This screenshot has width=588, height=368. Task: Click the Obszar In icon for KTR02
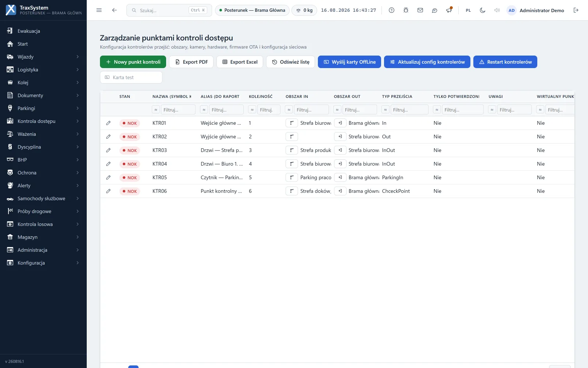click(x=291, y=137)
